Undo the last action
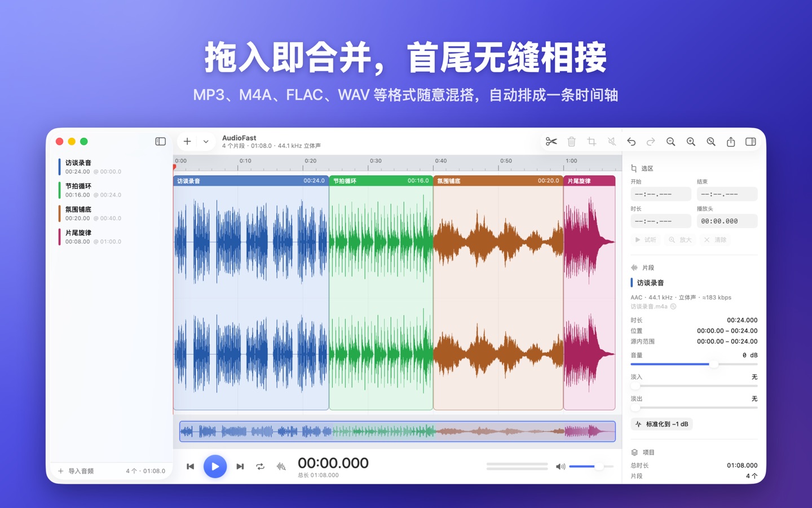The height and width of the screenshot is (508, 812). click(631, 142)
